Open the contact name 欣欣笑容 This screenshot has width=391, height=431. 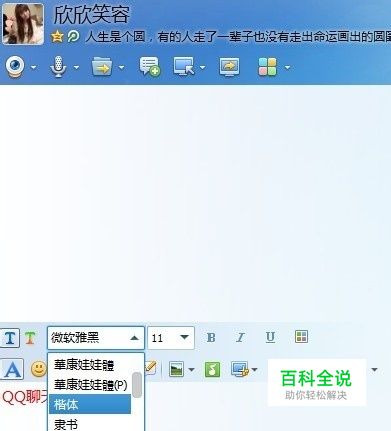pos(91,15)
